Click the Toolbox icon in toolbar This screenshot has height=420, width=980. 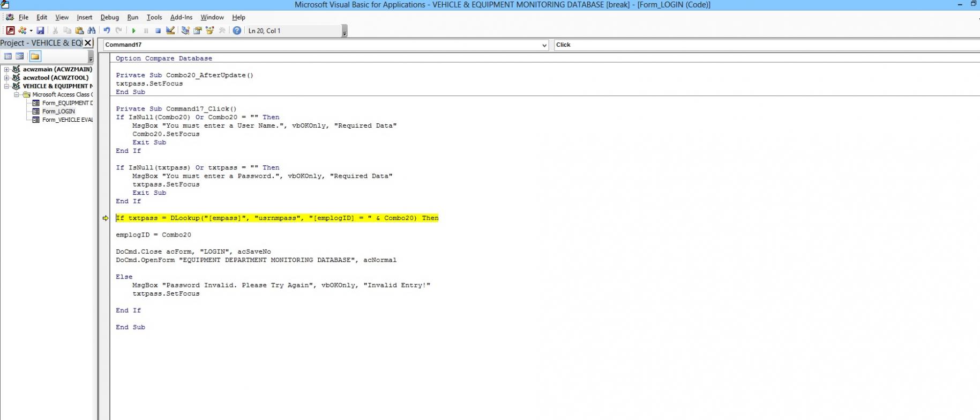[222, 31]
